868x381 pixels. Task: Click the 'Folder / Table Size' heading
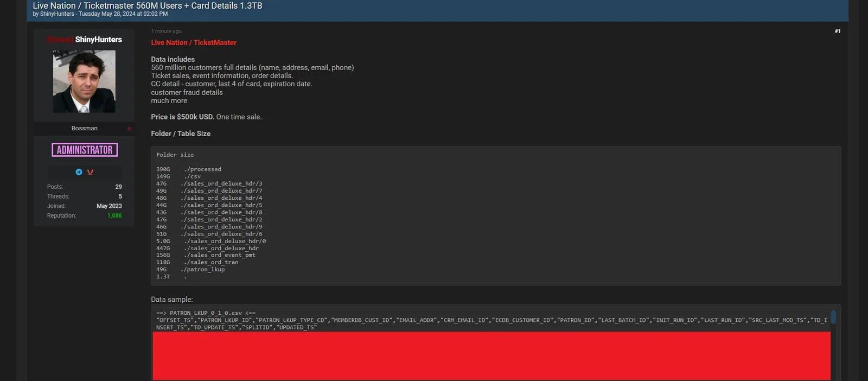coord(181,134)
